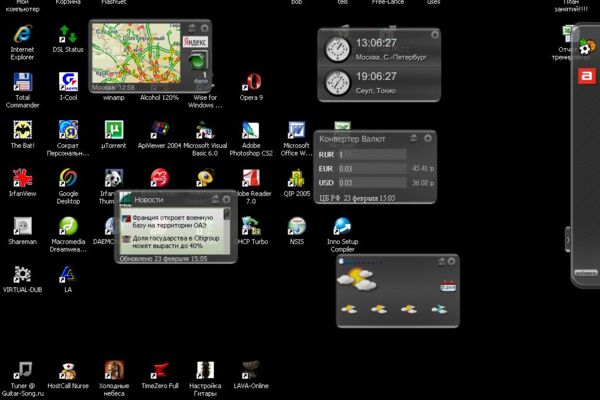Viewport: 600px width, 400px height.
Task: Click the red egg-shaped desktop icon
Action: point(160,178)
